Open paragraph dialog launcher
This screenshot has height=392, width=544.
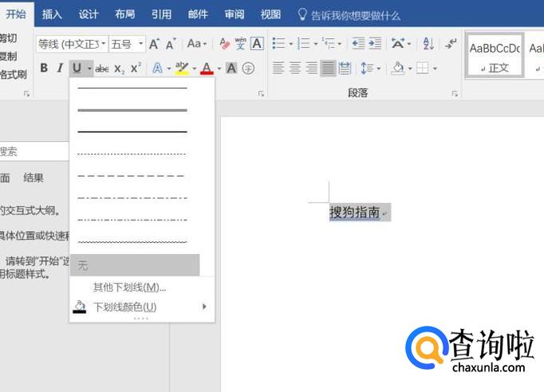[455, 93]
